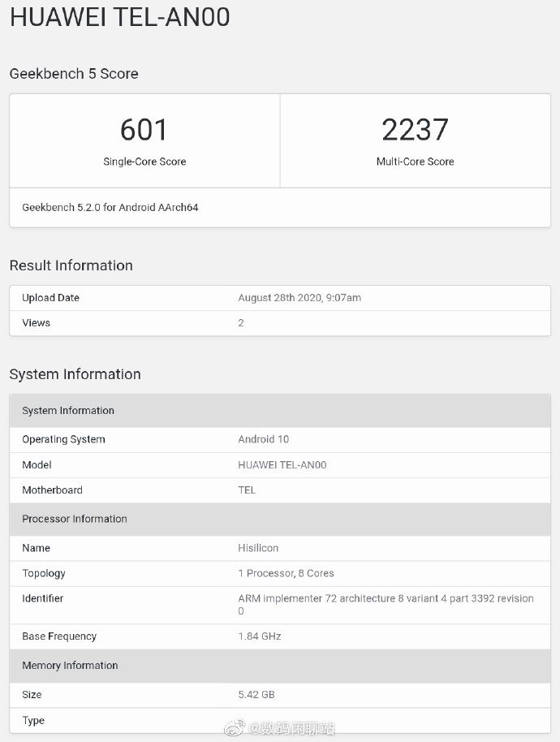The width and height of the screenshot is (560, 742).
Task: Select the multi-core score value 2237
Action: click(415, 130)
